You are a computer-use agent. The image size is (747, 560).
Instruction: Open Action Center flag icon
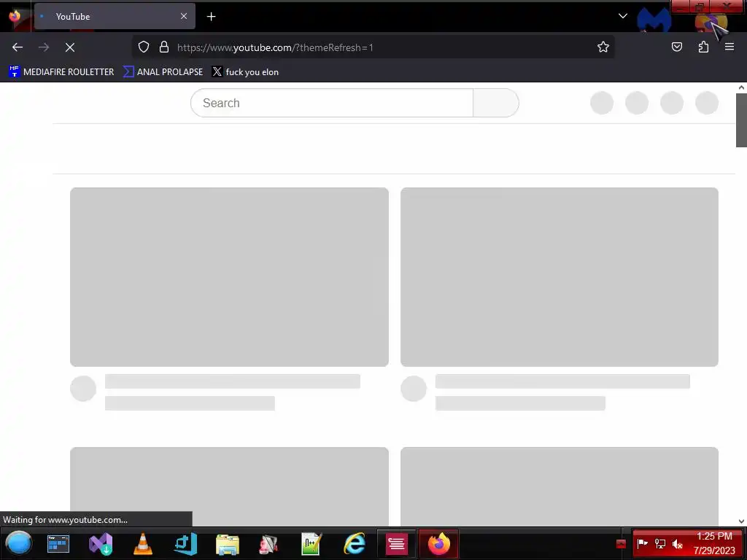tap(642, 543)
